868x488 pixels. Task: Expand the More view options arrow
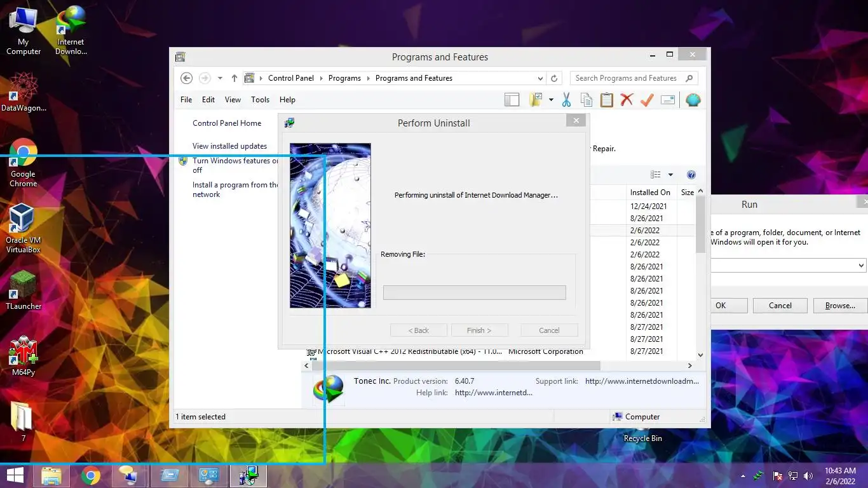(670, 175)
